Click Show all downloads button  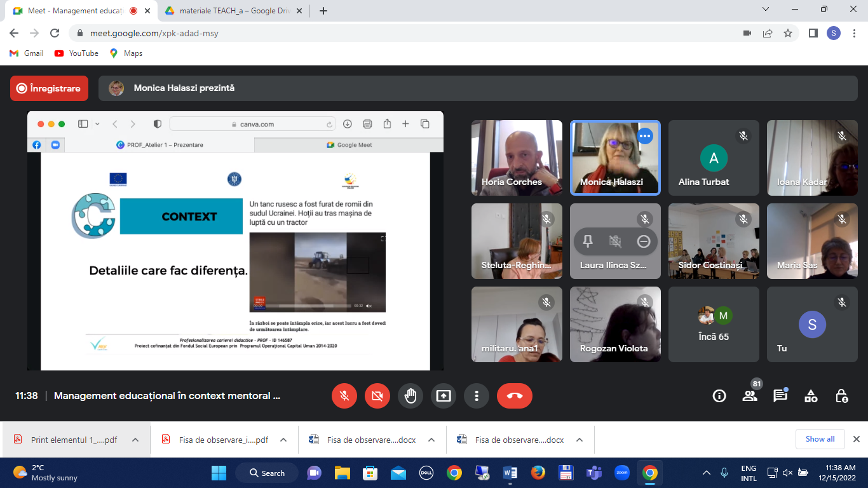tap(820, 439)
